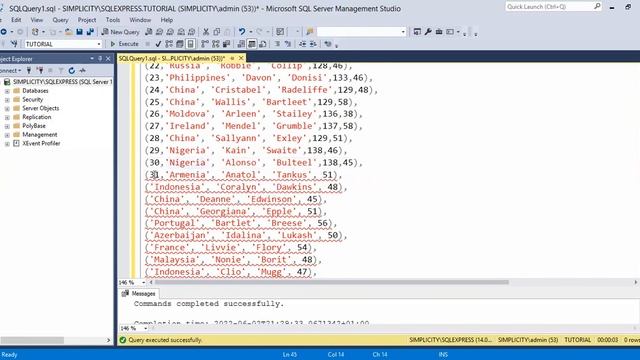The image size is (640, 360).
Task: Parse the query with the checkmark icon
Action: click(158, 44)
